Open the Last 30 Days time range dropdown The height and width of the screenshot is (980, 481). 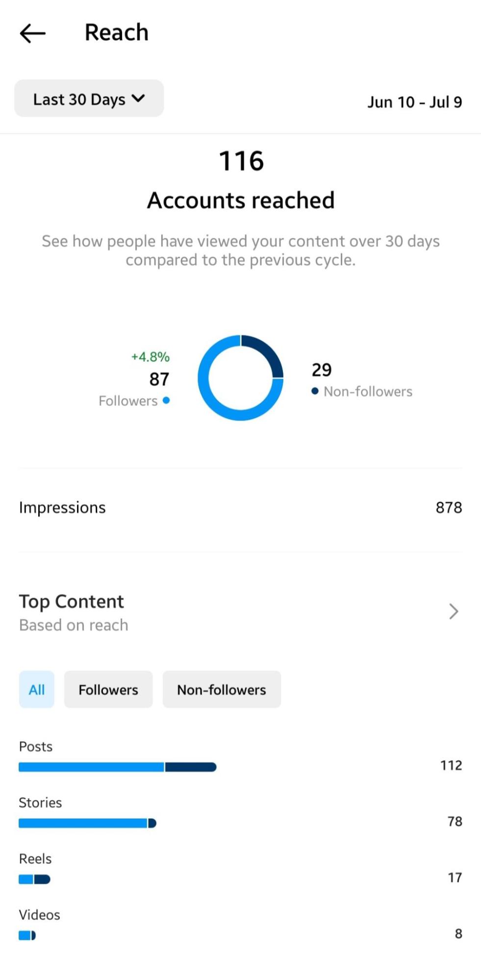pos(88,99)
